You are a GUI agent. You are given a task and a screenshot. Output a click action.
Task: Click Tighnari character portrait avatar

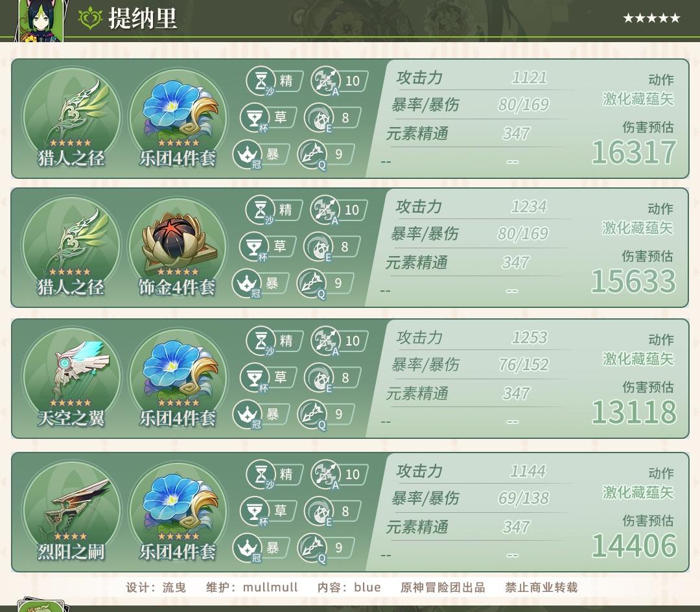pos(41,21)
